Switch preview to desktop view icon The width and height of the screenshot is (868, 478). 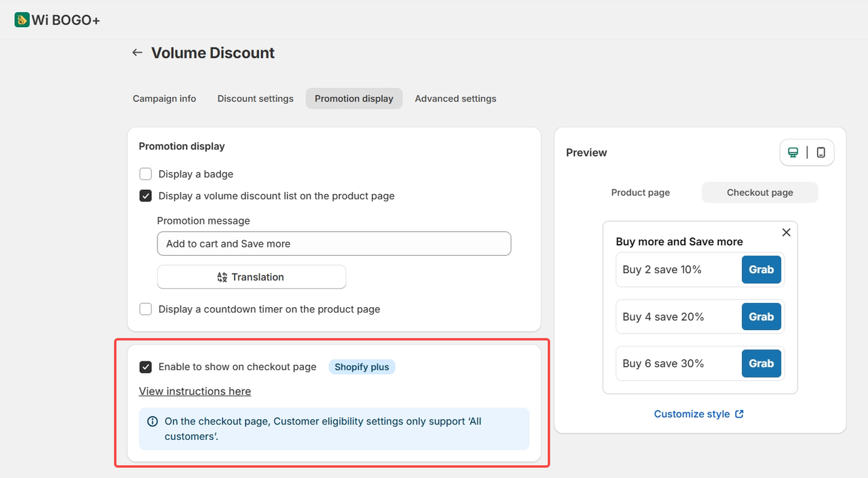click(793, 153)
